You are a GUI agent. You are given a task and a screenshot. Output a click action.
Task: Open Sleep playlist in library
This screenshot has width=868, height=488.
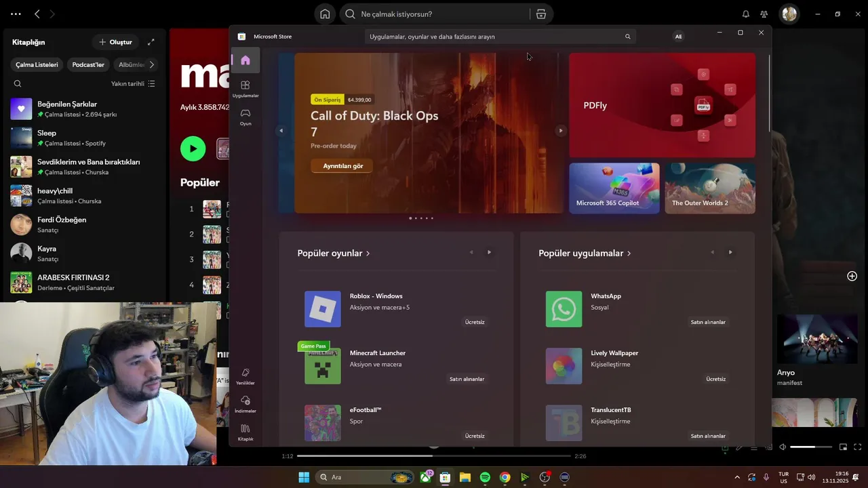pyautogui.click(x=84, y=138)
